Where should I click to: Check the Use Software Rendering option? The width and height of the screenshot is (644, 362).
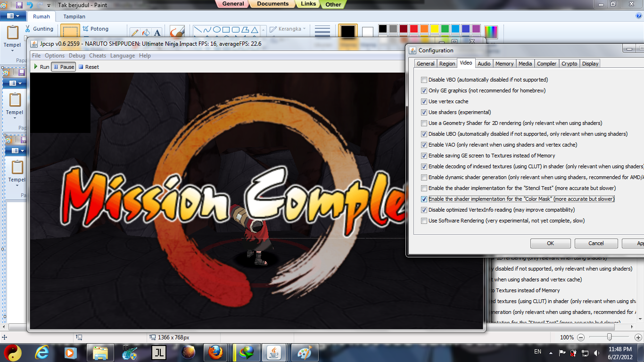(424, 221)
